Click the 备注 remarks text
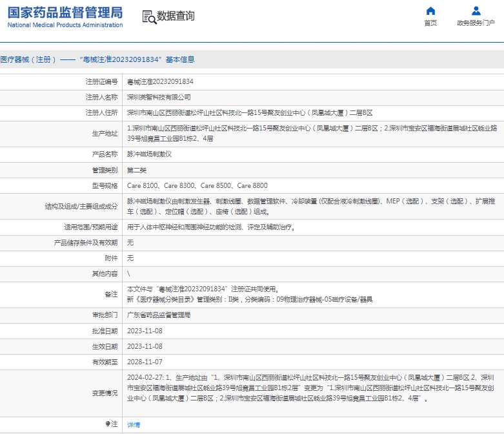 [250, 295]
